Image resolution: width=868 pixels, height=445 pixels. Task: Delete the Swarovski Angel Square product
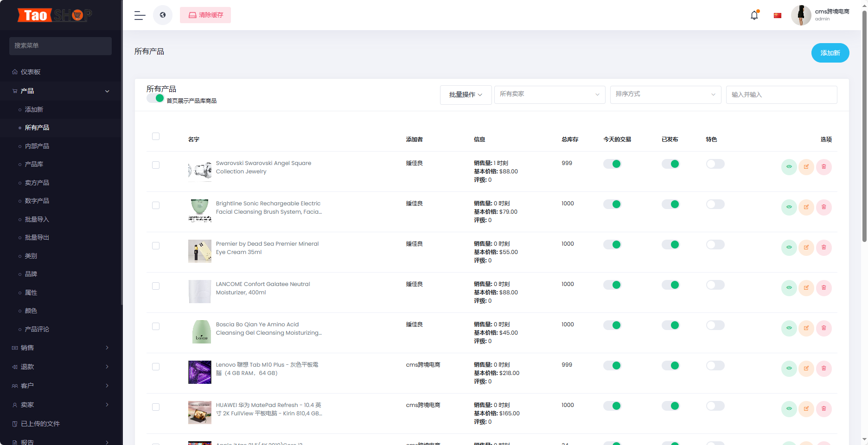(x=824, y=167)
